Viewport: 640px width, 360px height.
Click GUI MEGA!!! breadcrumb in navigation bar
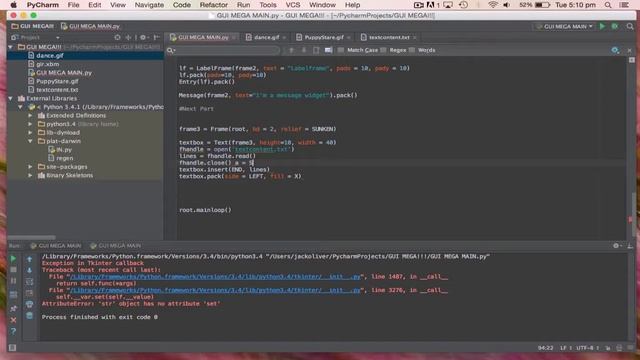(x=33, y=26)
